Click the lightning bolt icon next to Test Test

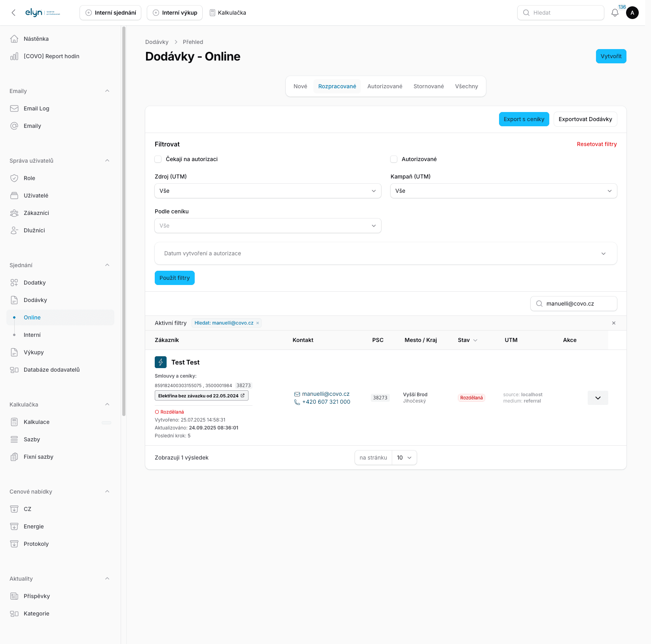click(x=161, y=362)
